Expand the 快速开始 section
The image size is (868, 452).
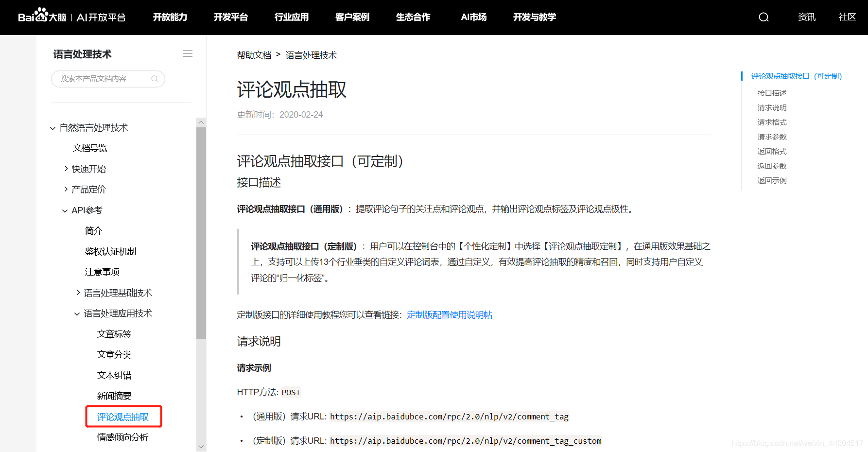pos(67,169)
